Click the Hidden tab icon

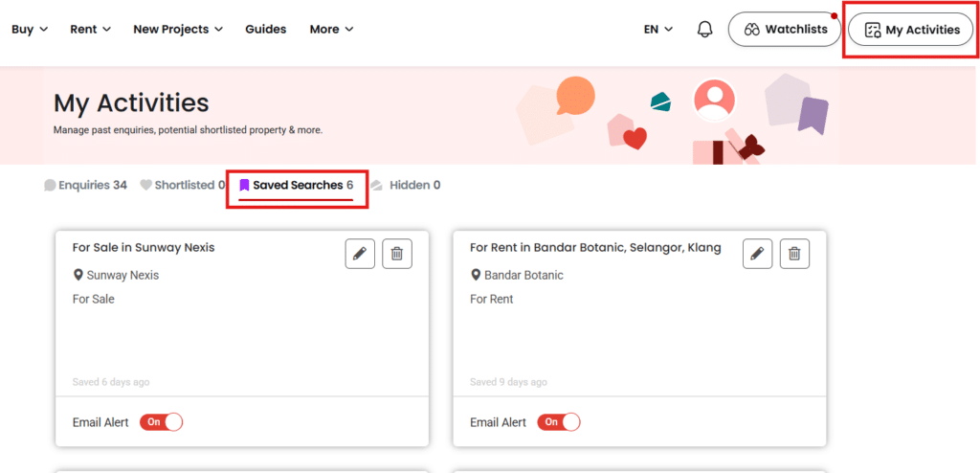coord(376,185)
